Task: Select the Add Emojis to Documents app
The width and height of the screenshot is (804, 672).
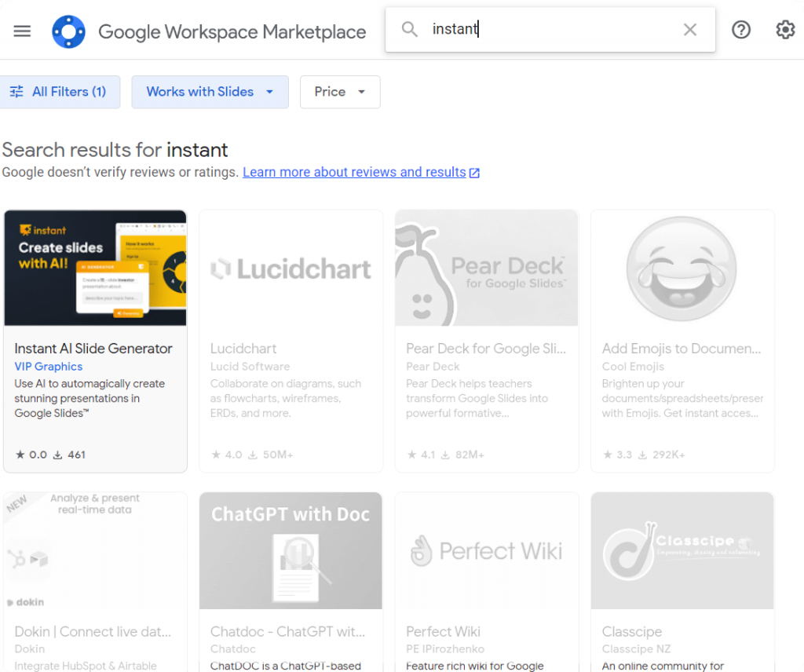Action: [682, 349]
